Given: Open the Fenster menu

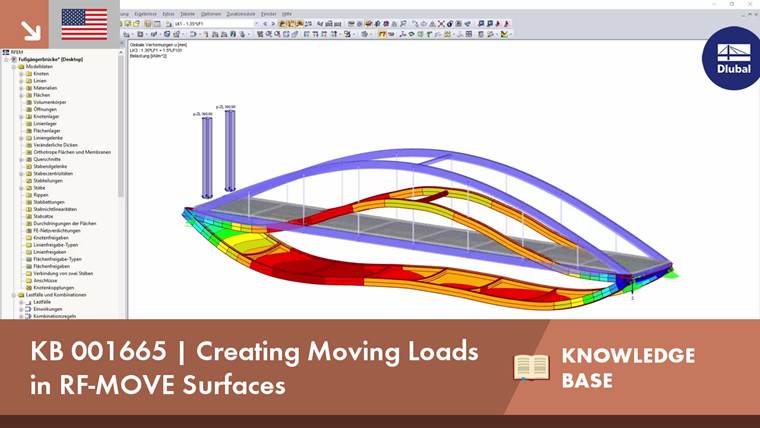Looking at the screenshot, I should [x=269, y=14].
